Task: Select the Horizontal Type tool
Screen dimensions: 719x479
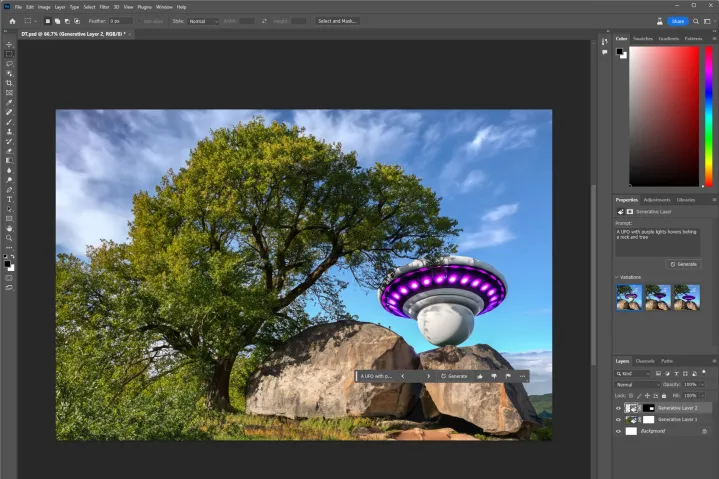Action: [9, 199]
